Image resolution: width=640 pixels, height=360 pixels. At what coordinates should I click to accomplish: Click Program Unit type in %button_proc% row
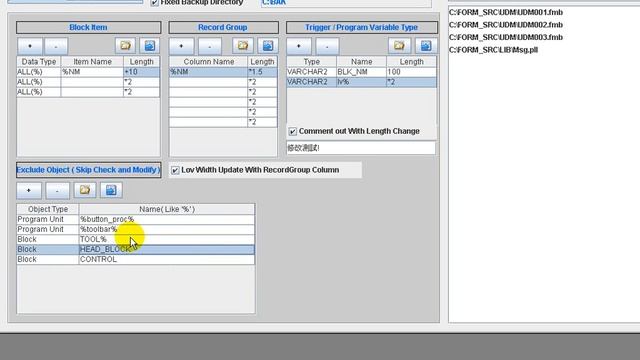click(48, 219)
